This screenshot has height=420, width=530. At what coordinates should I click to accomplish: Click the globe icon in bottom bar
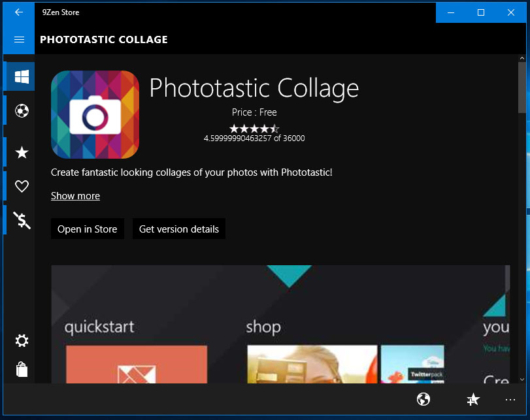point(423,399)
